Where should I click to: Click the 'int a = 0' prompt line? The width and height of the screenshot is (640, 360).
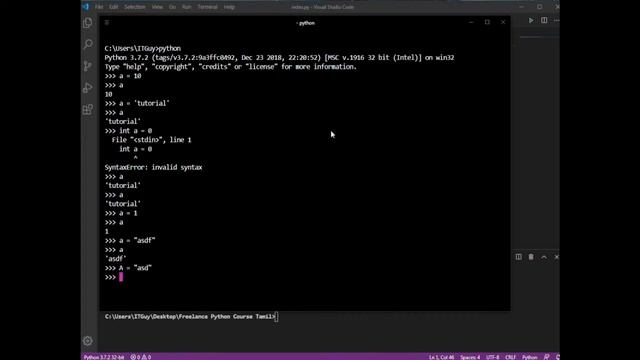(x=128, y=131)
